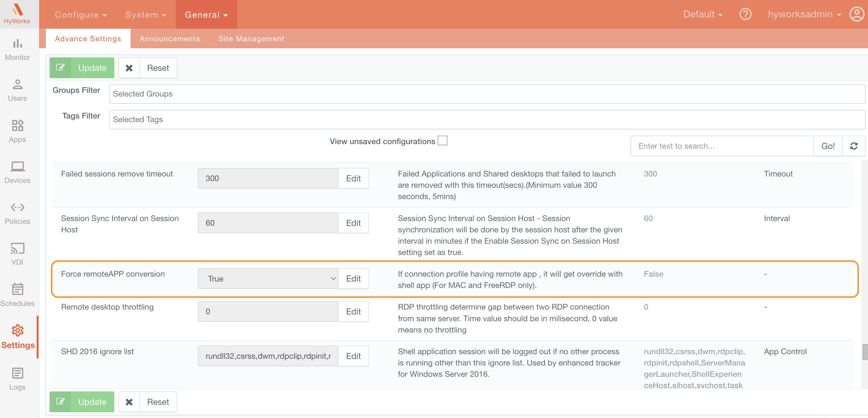
Task: Click the user profile avatar icon
Action: pos(857,14)
